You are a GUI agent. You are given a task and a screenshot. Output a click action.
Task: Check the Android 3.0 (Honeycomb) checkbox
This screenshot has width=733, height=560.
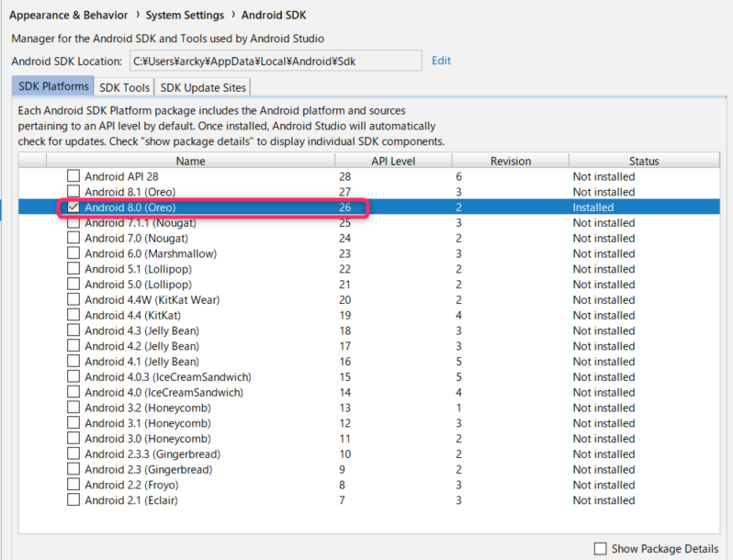pos(73,438)
